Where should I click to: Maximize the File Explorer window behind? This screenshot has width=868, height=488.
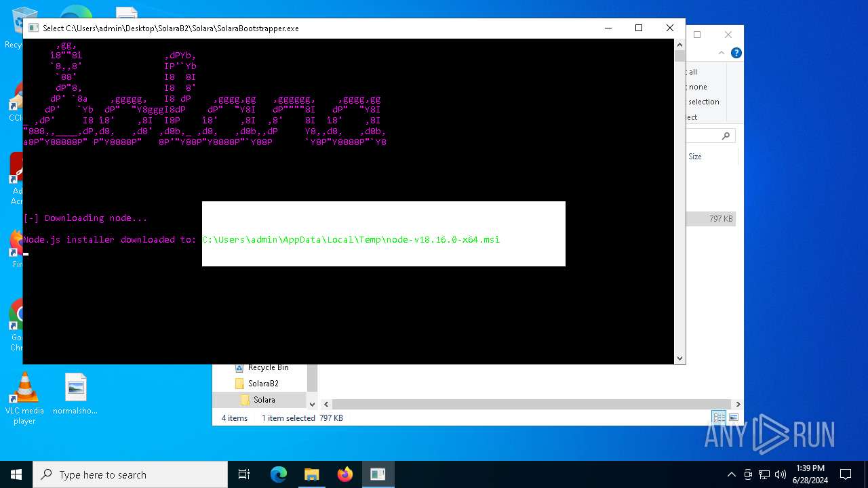click(x=697, y=35)
